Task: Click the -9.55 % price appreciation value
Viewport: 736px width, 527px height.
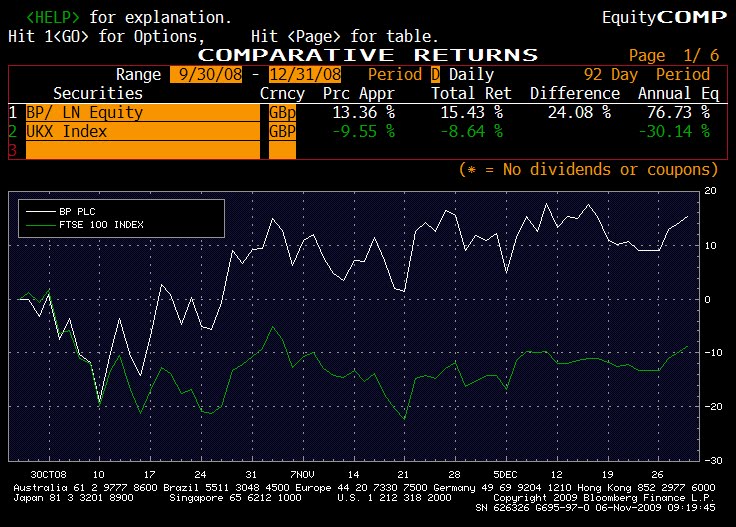Action: tap(363, 131)
